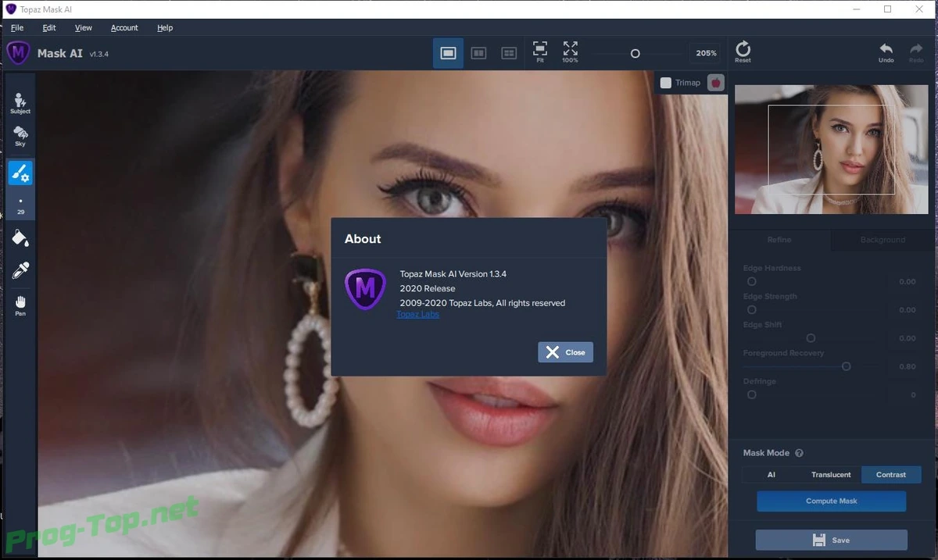Select the paint bucket Fill tool
Image resolution: width=938 pixels, height=560 pixels.
pos(20,237)
